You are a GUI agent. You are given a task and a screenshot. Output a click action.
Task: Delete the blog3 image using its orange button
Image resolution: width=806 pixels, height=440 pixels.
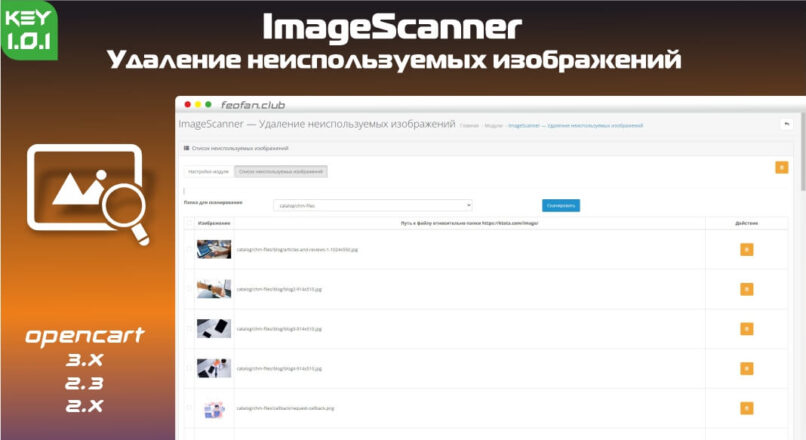(x=746, y=329)
